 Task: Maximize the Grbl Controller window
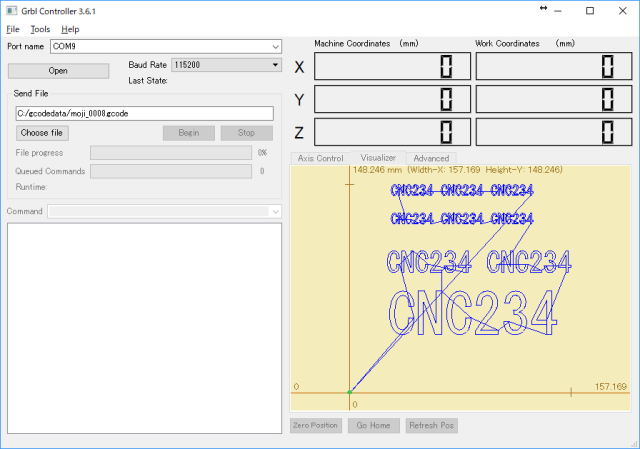[x=590, y=11]
